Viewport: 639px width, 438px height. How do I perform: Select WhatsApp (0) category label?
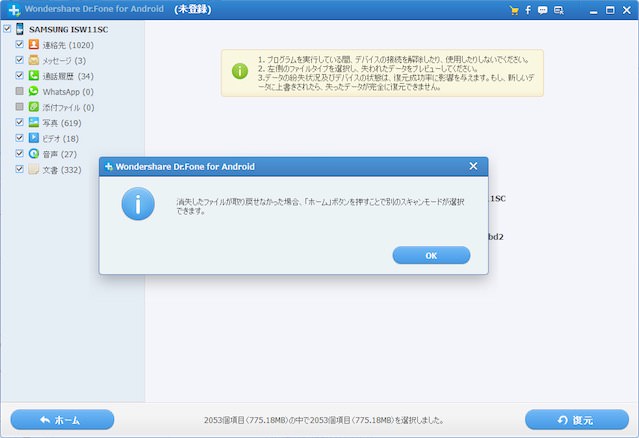(x=68, y=92)
